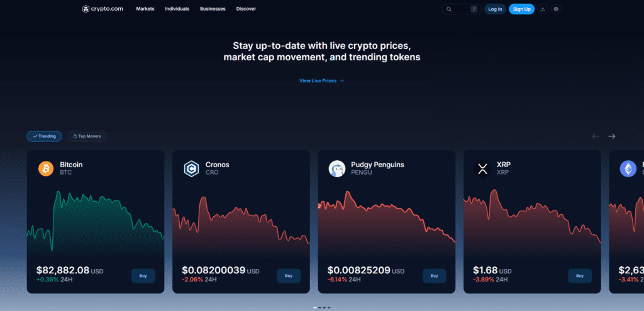Select the first carousel pagination dot

pyautogui.click(x=315, y=307)
